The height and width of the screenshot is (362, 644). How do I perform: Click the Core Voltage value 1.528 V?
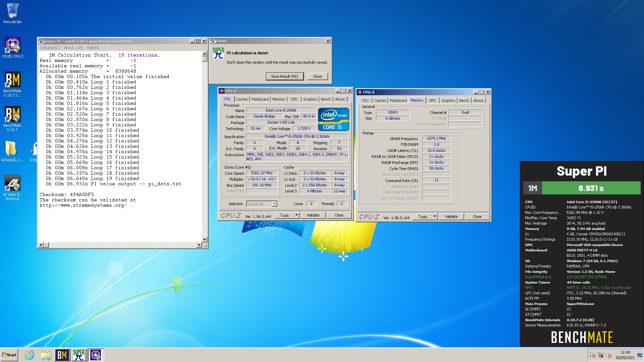click(x=304, y=128)
